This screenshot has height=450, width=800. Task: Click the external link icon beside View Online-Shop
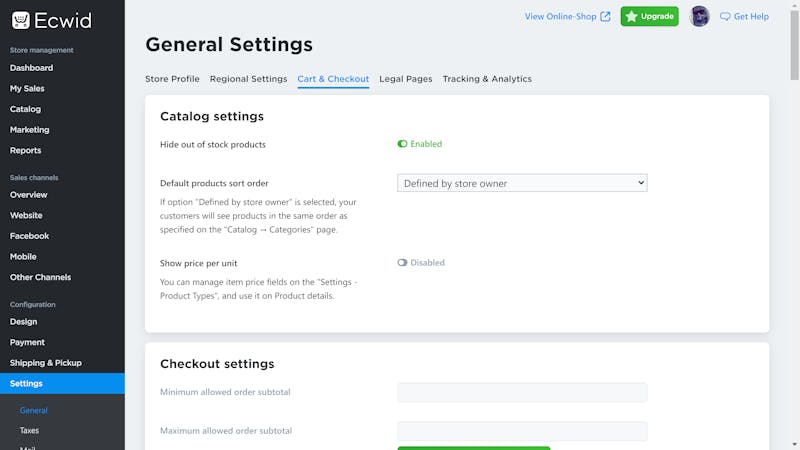605,16
